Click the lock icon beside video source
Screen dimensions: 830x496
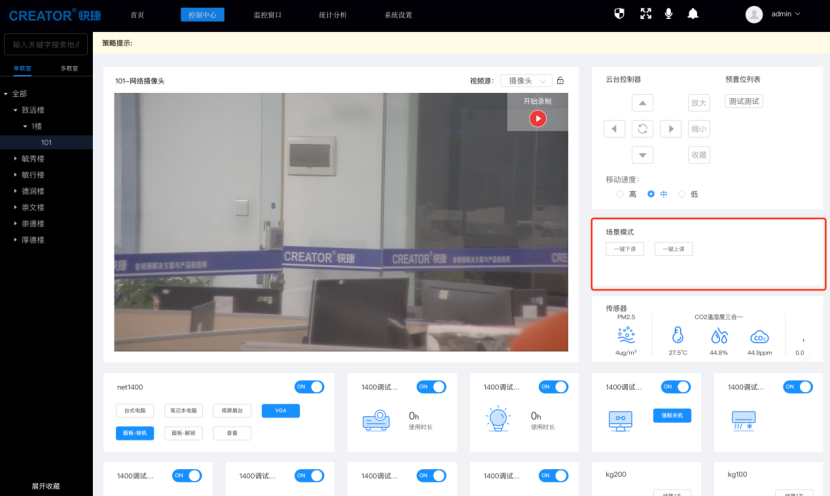click(x=560, y=80)
